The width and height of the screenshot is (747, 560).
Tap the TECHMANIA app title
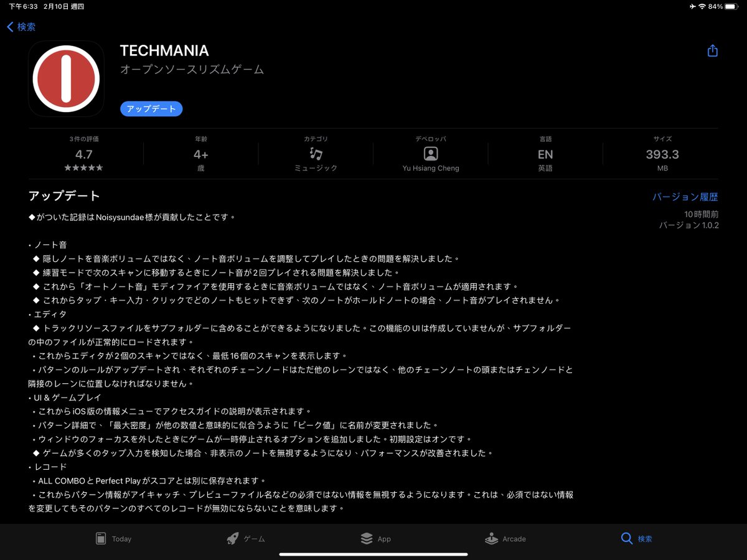[x=164, y=51]
